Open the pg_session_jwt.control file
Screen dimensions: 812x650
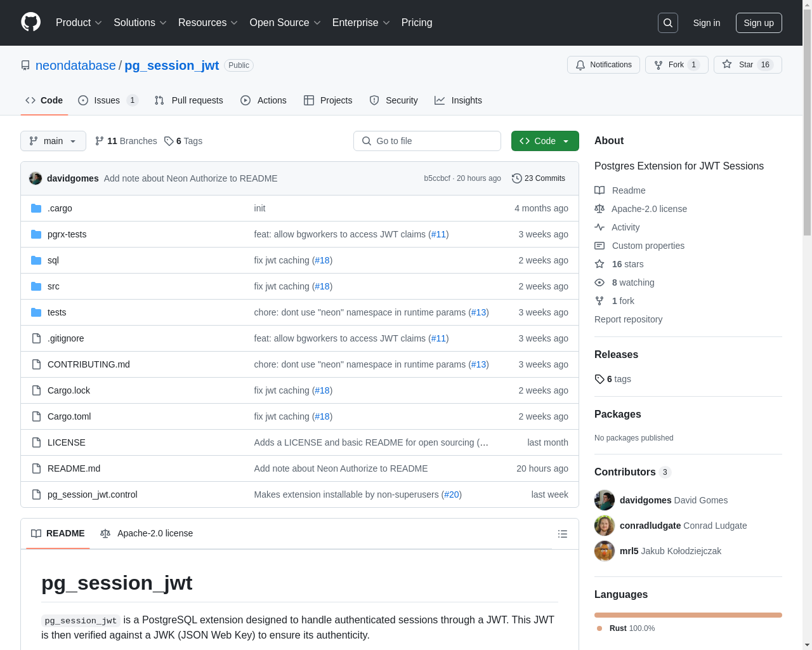point(93,494)
